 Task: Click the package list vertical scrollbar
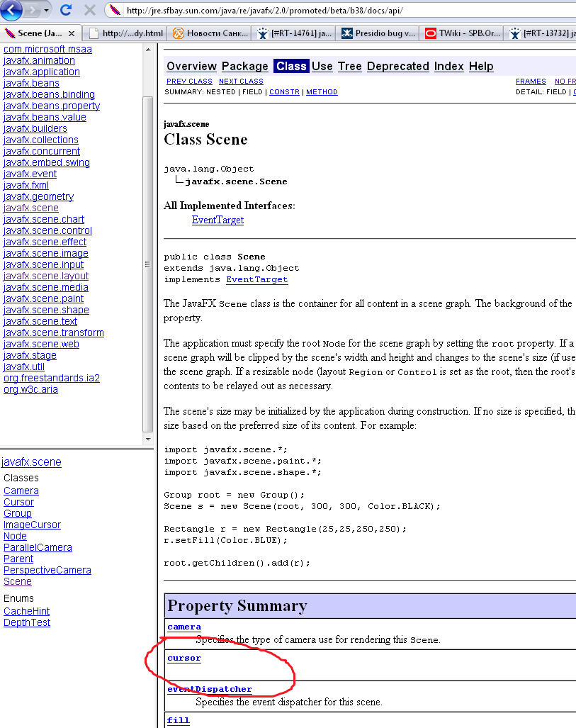click(x=147, y=262)
